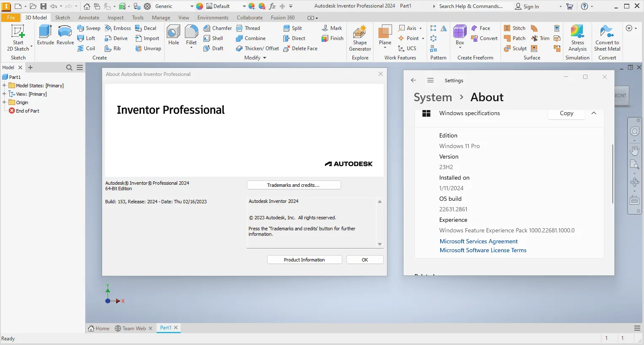Start a 2D Sketch
Screen dimensions: 644x345
point(18,38)
